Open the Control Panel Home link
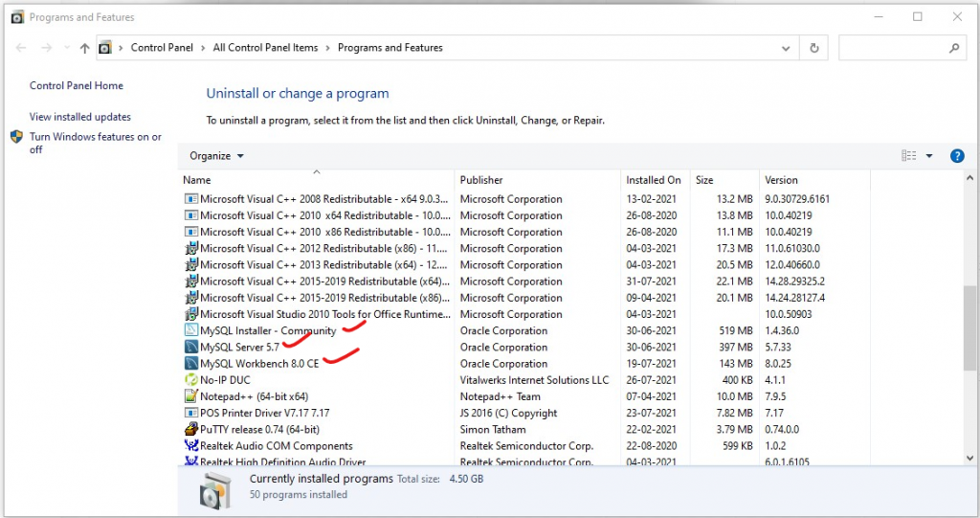This screenshot has height=518, width=980. tap(77, 86)
